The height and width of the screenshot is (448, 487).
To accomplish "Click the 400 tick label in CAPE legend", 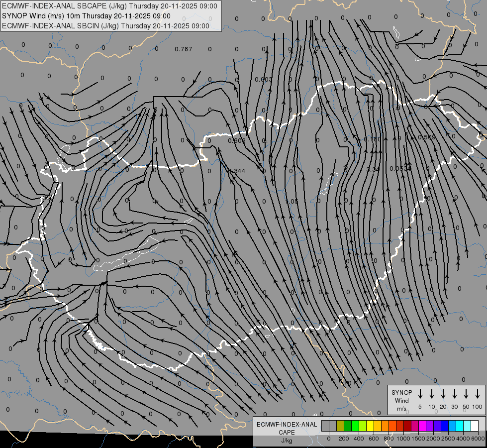I will 359,439.
